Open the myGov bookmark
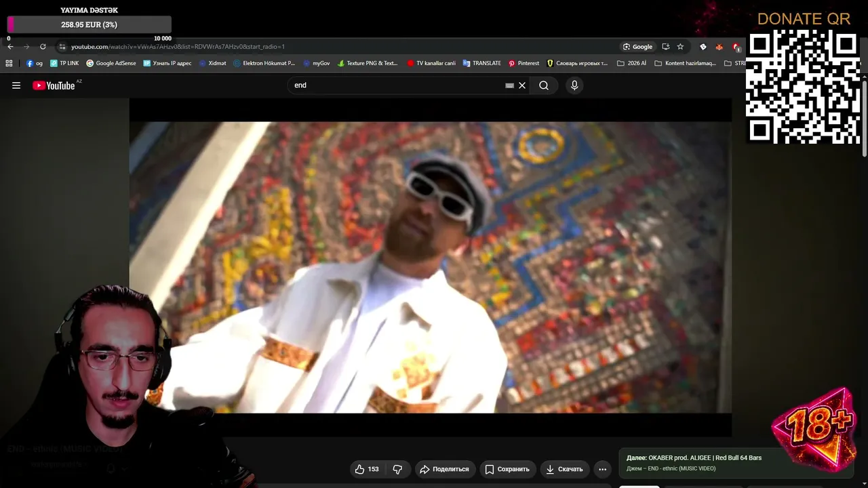 (316, 63)
